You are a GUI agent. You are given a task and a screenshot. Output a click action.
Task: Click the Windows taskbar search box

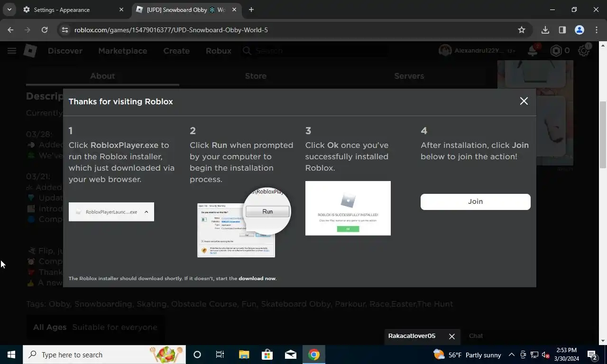pos(104,355)
